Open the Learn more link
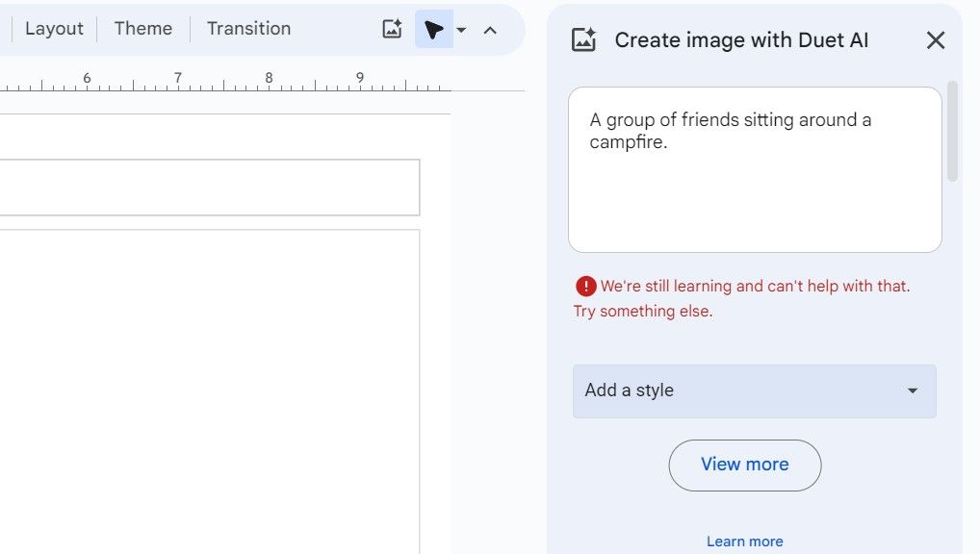980x554 pixels. [744, 541]
